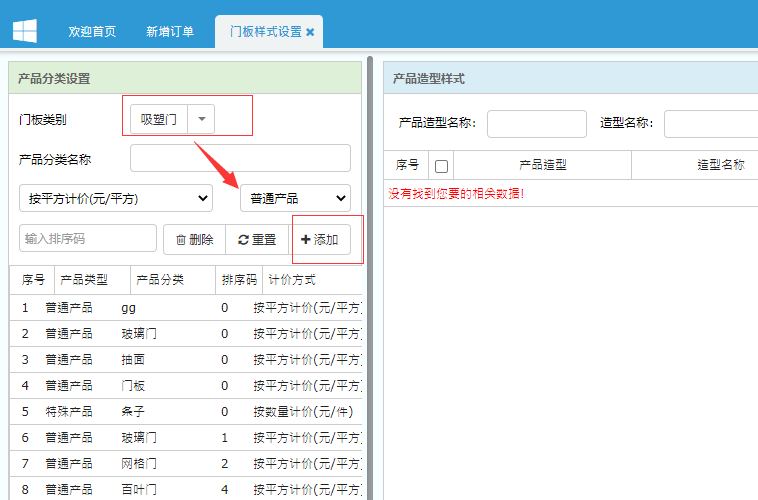Image resolution: width=758 pixels, height=500 pixels.
Task: Click 特殊产品 in row 5
Action: 69,412
